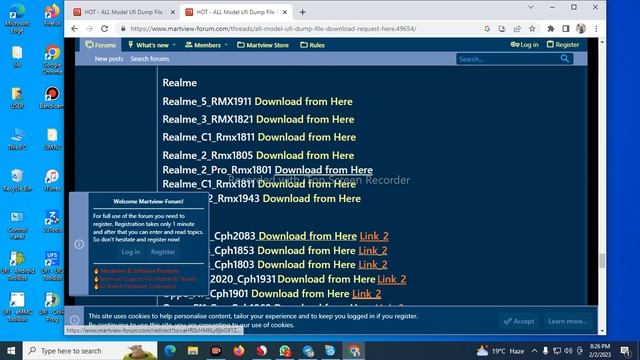Open Edge from taskbar

(170, 351)
